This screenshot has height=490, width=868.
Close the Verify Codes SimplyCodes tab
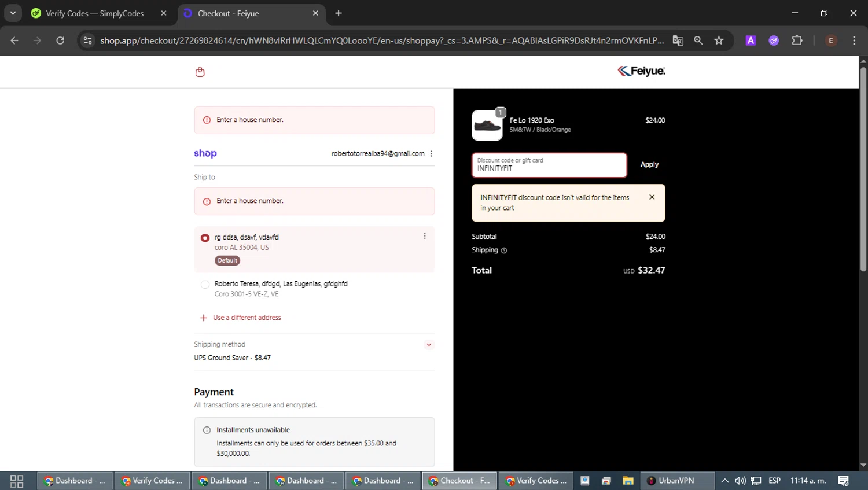164,13
